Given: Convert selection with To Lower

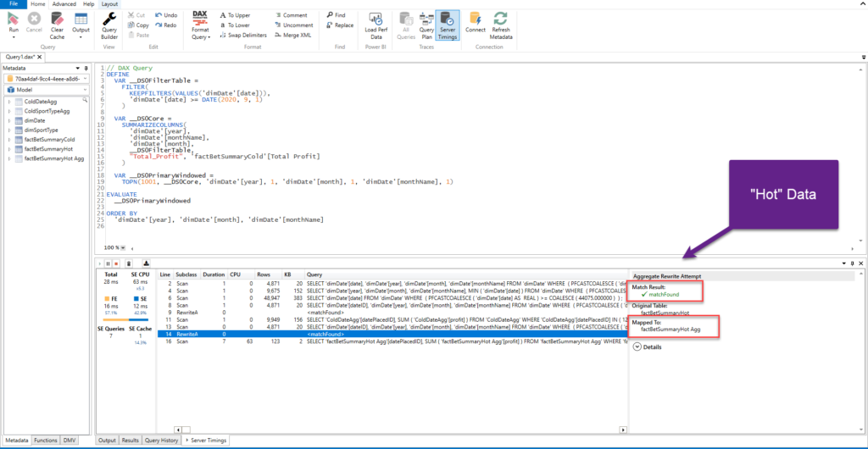Looking at the screenshot, I should pyautogui.click(x=235, y=25).
